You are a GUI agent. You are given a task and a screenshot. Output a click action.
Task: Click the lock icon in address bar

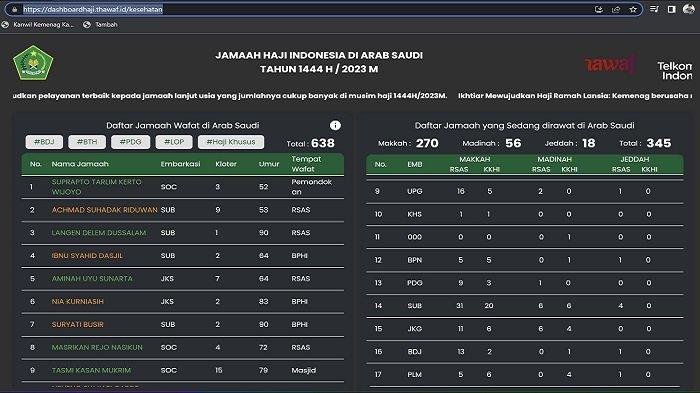pos(14,9)
